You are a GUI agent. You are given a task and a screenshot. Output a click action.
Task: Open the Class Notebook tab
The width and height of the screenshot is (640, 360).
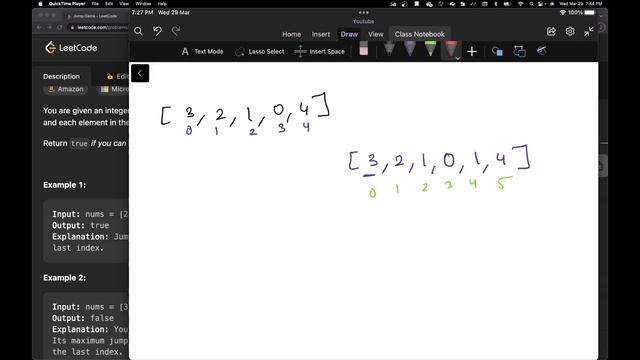click(x=420, y=34)
